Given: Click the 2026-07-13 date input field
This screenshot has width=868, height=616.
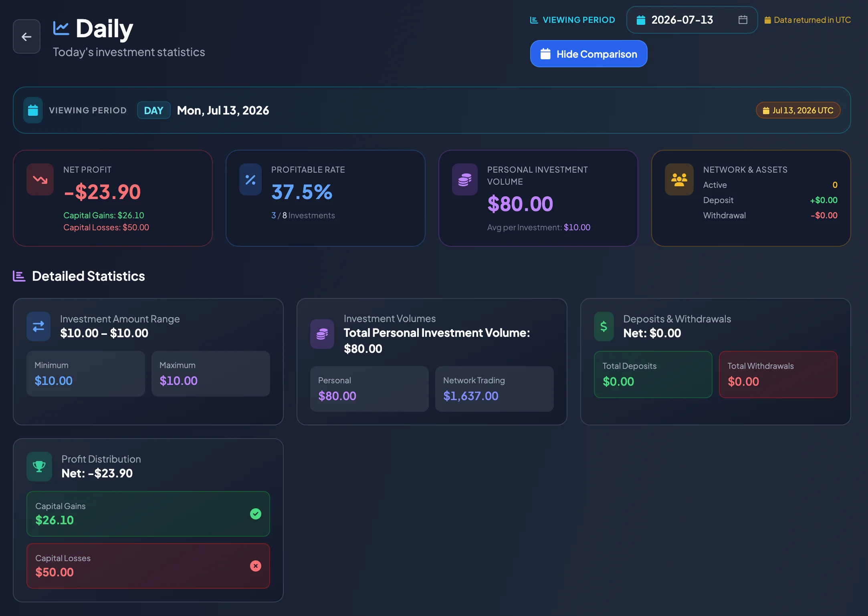Looking at the screenshot, I should [x=692, y=20].
